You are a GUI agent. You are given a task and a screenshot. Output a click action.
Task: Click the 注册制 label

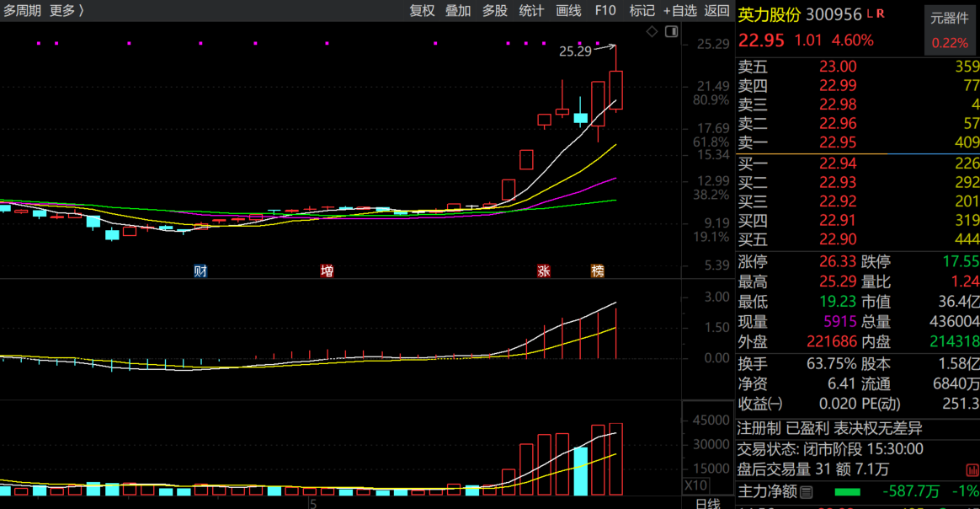coord(759,429)
